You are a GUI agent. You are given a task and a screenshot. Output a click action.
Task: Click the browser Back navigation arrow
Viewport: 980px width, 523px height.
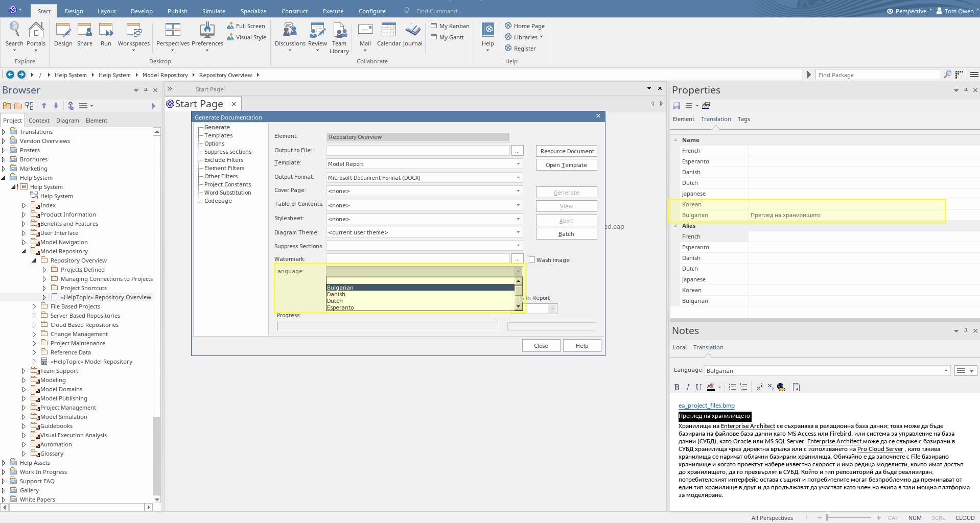(x=10, y=75)
